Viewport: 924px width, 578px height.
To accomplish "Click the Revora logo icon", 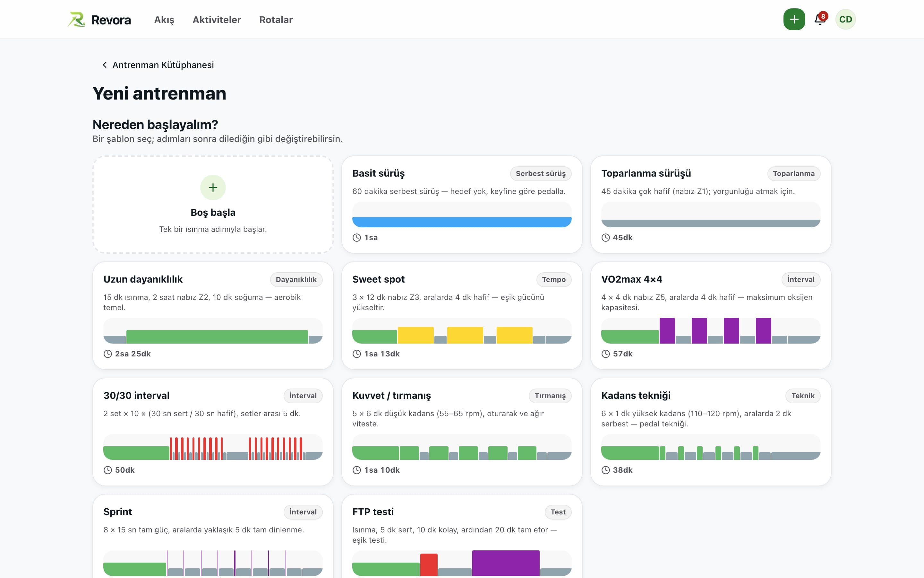I will [x=76, y=20].
